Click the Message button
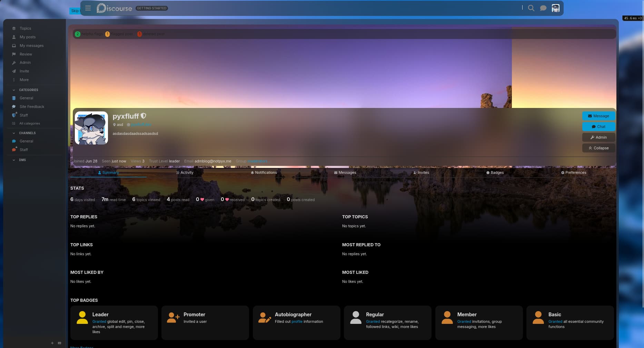This screenshot has width=644, height=348. point(598,116)
